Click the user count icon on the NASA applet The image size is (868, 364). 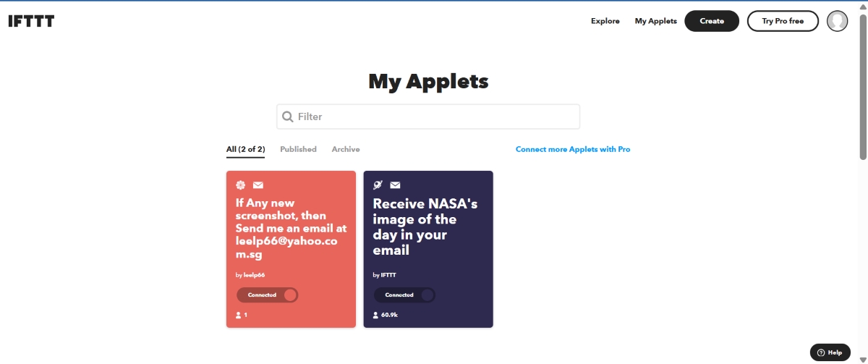tap(375, 315)
